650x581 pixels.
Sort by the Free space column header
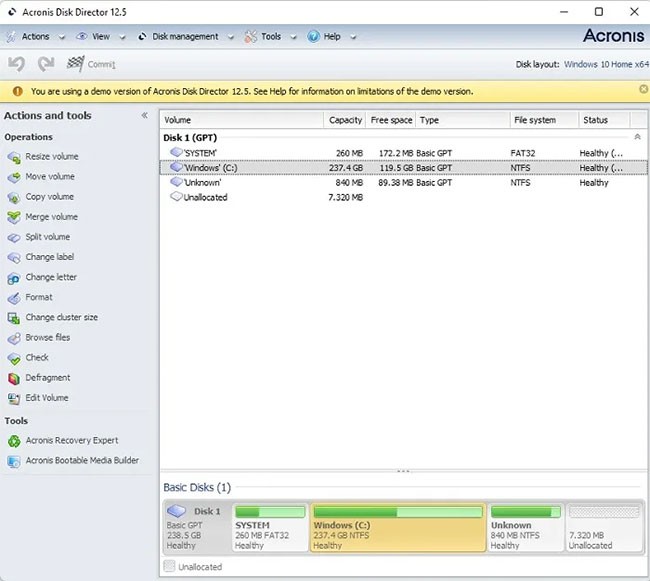(391, 120)
